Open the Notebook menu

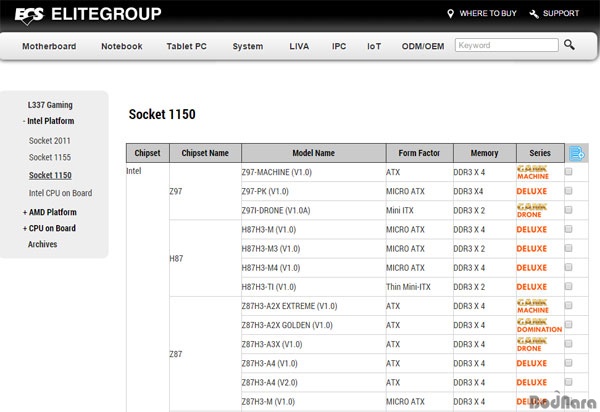tap(122, 46)
